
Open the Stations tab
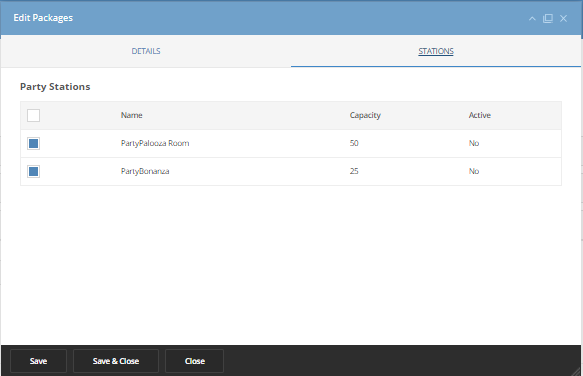[x=436, y=51]
